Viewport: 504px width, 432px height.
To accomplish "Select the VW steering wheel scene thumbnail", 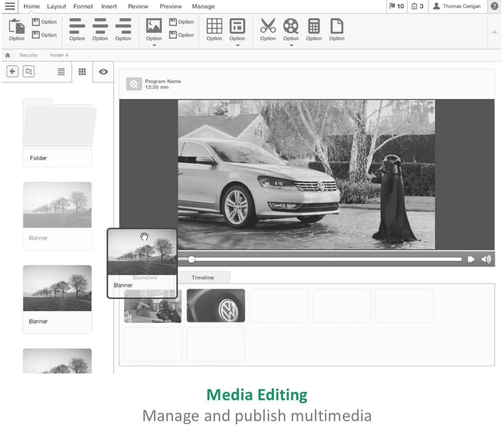I will tap(216, 305).
